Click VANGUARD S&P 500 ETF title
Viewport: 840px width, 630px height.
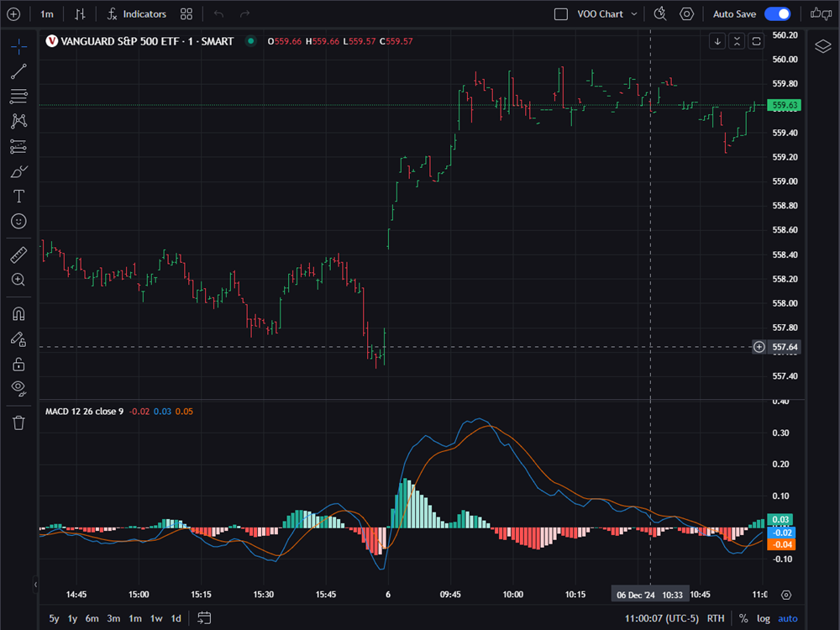[x=147, y=41]
